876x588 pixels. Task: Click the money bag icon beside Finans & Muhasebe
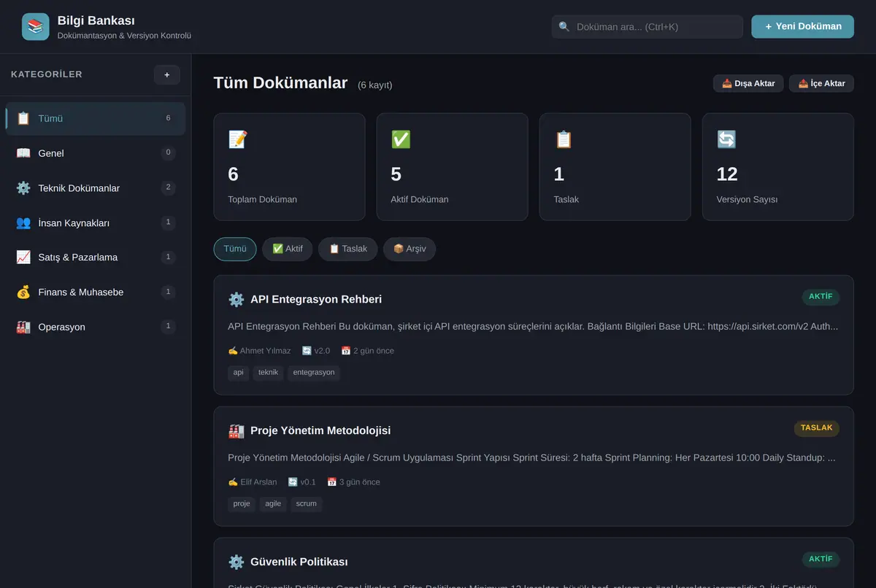23,293
